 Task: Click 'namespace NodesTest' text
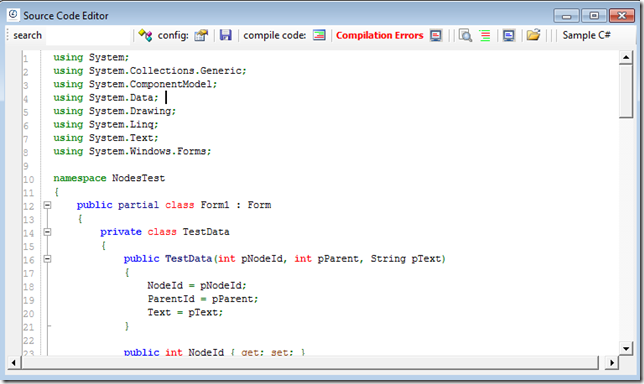pyautogui.click(x=109, y=178)
